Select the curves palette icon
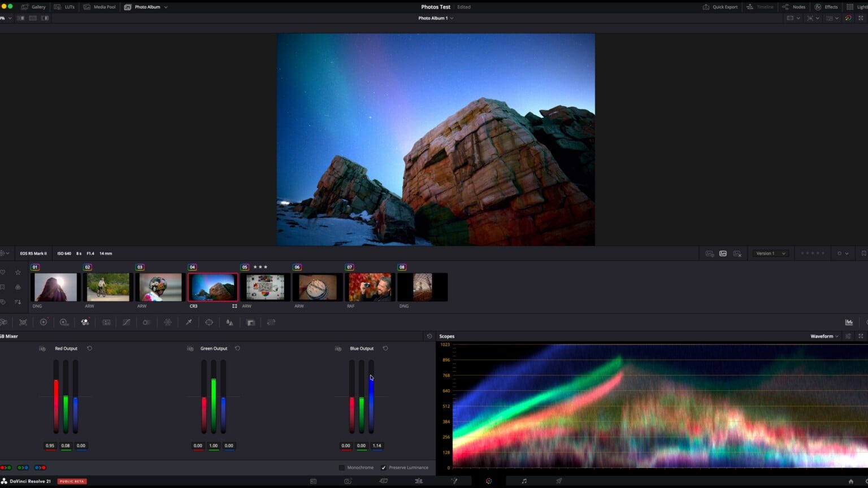 coord(126,323)
